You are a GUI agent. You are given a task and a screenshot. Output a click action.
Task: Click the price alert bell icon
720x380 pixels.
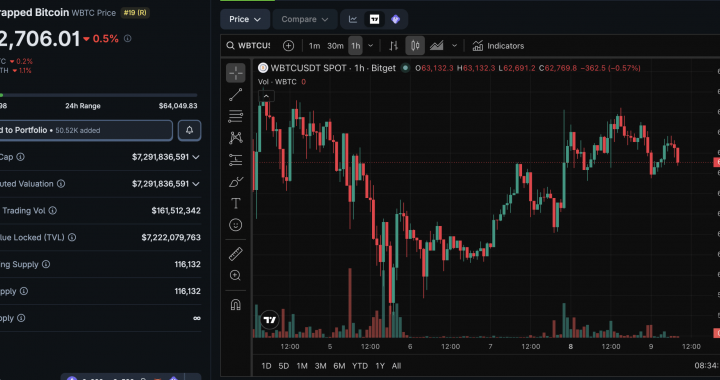coord(189,130)
